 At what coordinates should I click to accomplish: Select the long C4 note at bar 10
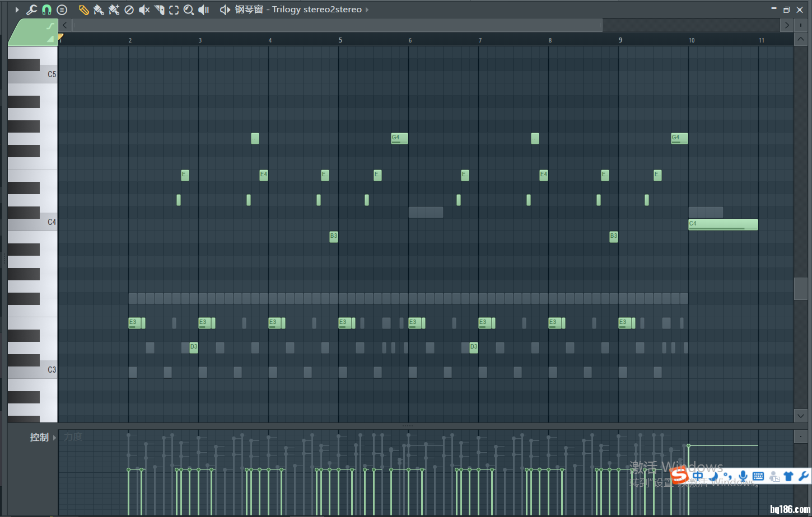pos(723,224)
